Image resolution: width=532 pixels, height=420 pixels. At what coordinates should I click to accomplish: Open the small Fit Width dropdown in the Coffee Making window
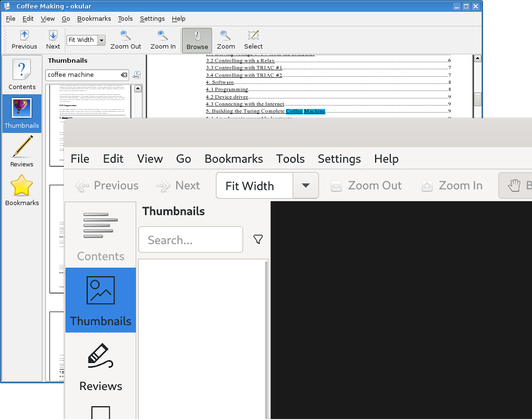[101, 40]
